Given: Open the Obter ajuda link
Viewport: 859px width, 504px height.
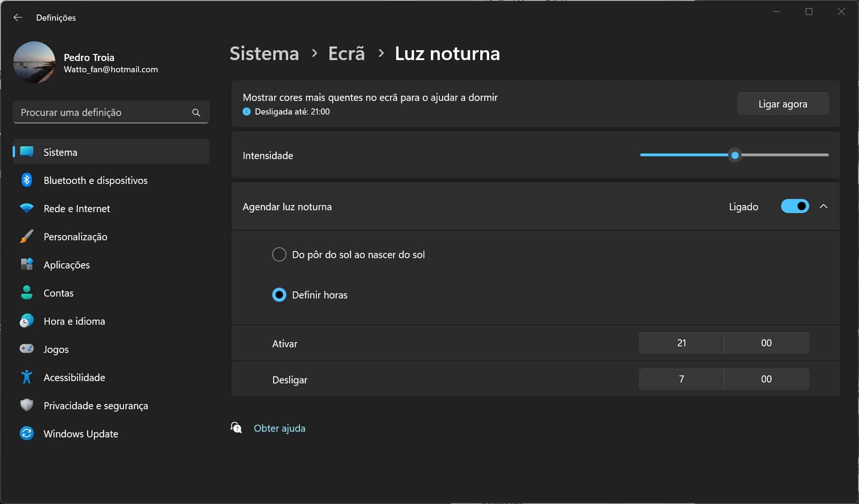Looking at the screenshot, I should [x=279, y=428].
